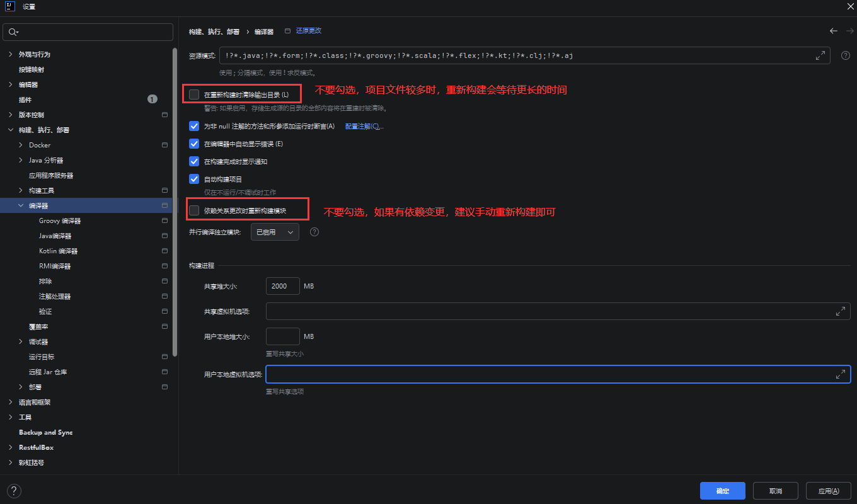Click project-level icon on RMI编译器 row
Image resolution: width=857 pixels, height=504 pixels.
pos(164,266)
